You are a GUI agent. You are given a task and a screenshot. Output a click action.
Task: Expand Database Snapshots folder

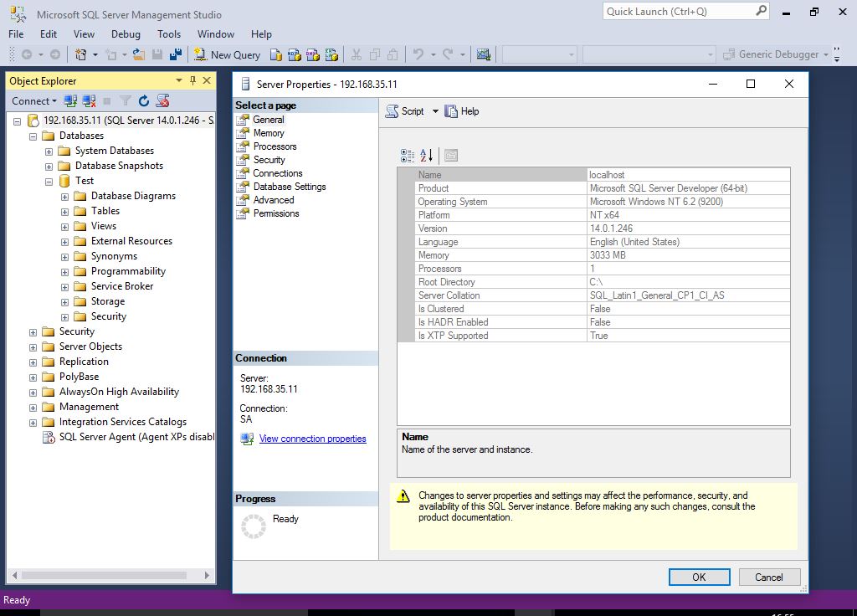(49, 167)
